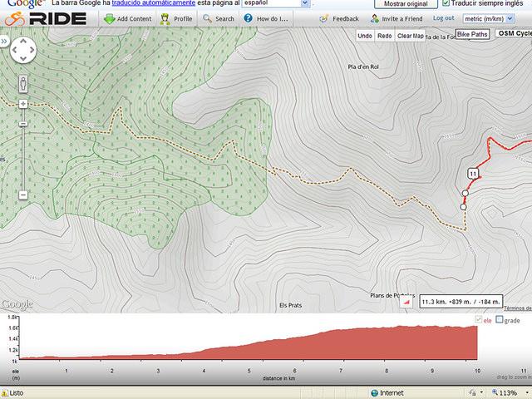Toggle the ele checkbox in chart
532x399 pixels.
479,319
